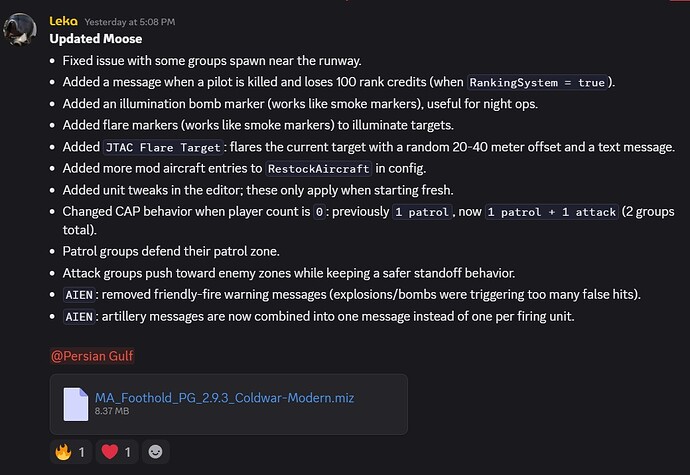Toggle the fire emoji reaction
Image resolution: width=690 pixels, height=475 pixels.
tap(69, 452)
